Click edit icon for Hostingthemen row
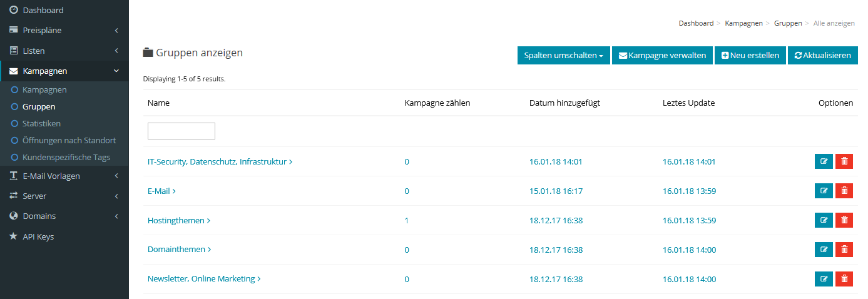868x299 pixels. pyautogui.click(x=824, y=220)
